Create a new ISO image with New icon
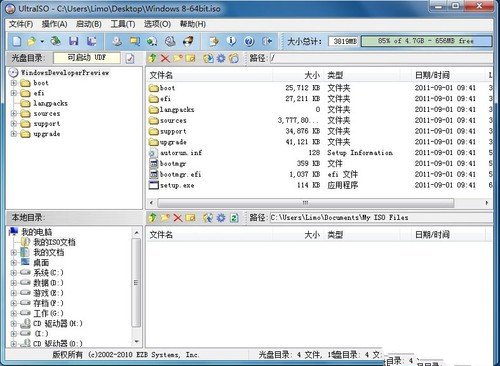The image size is (500, 366). pos(17,41)
